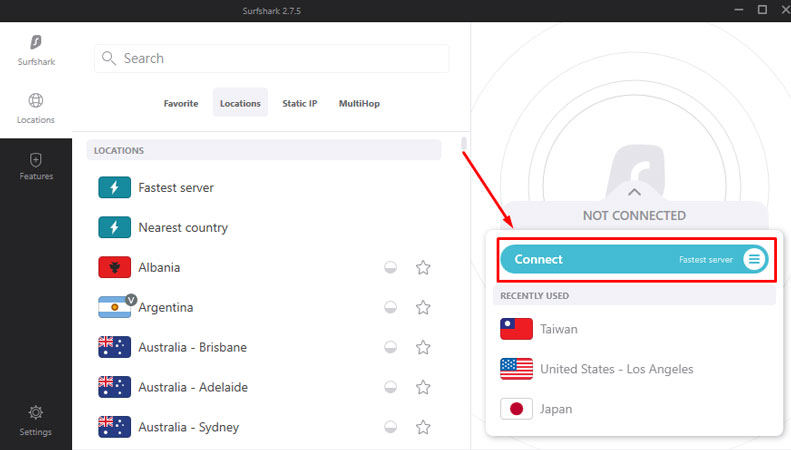The height and width of the screenshot is (450, 791).
Task: Select Taiwan from recently used
Action: [558, 329]
